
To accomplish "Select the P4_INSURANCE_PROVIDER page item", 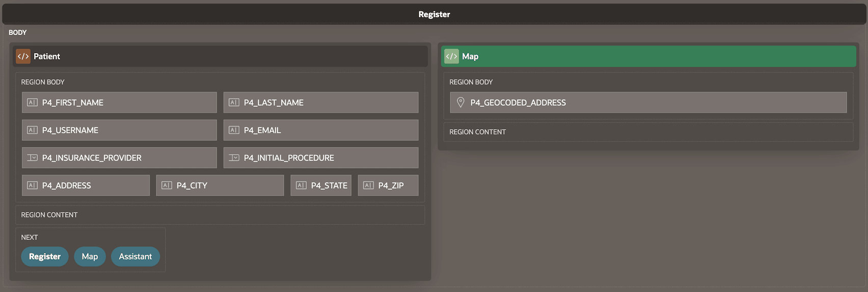I will click(119, 158).
